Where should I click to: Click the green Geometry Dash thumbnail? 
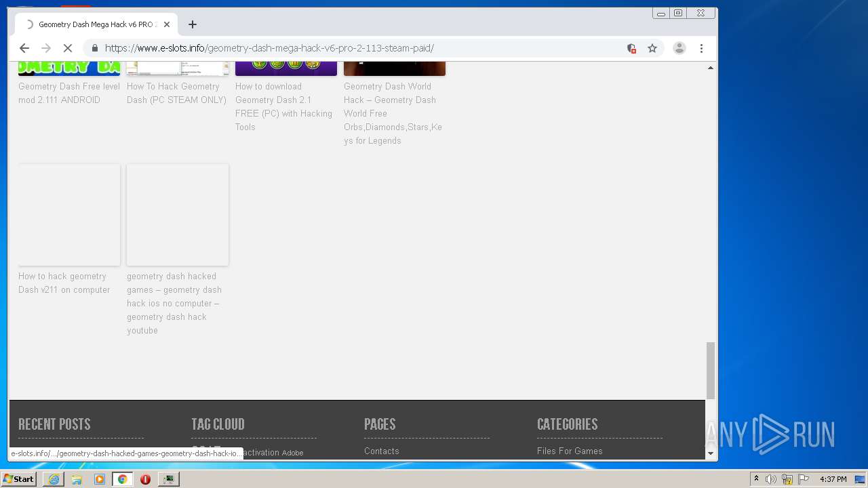click(x=69, y=68)
